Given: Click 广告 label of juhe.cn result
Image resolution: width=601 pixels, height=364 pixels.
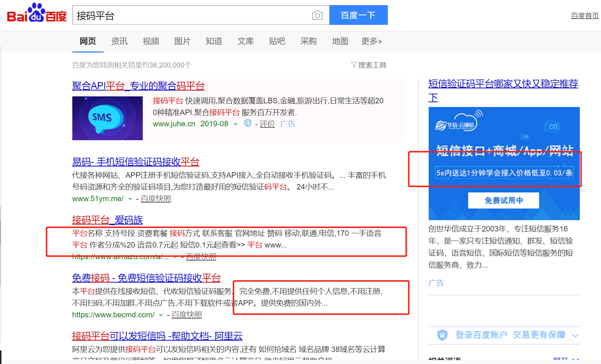Looking at the screenshot, I should click(288, 124).
